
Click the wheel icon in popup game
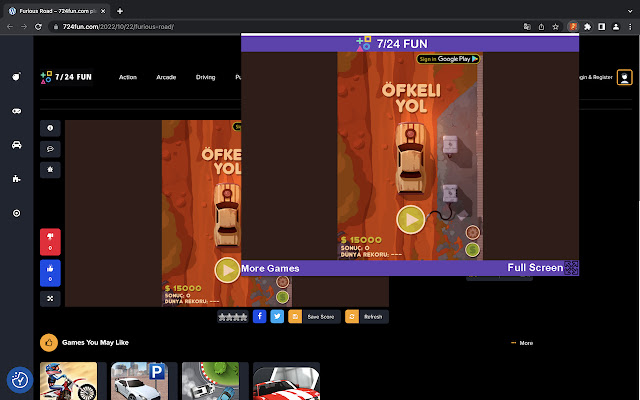coord(472,232)
